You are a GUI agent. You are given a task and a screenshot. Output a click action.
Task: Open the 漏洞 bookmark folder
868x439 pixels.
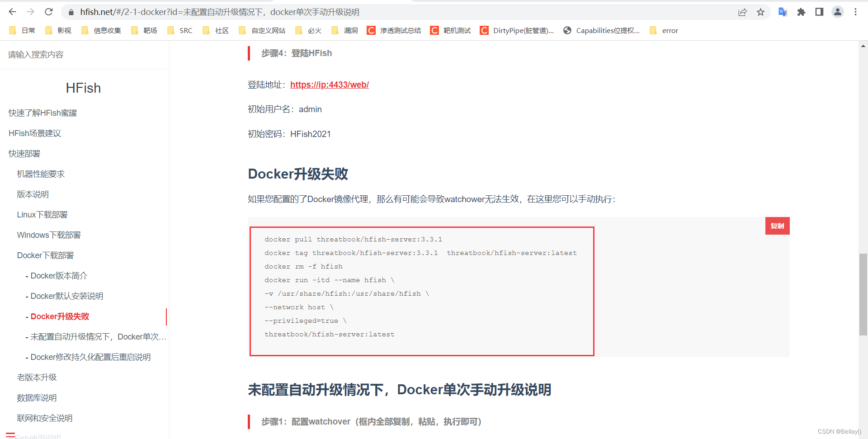point(344,30)
